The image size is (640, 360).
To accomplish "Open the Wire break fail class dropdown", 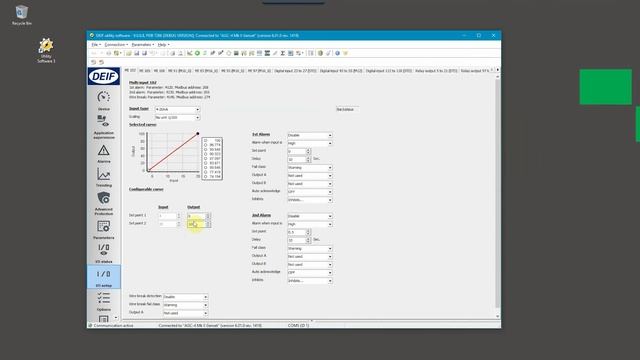I will (185, 305).
